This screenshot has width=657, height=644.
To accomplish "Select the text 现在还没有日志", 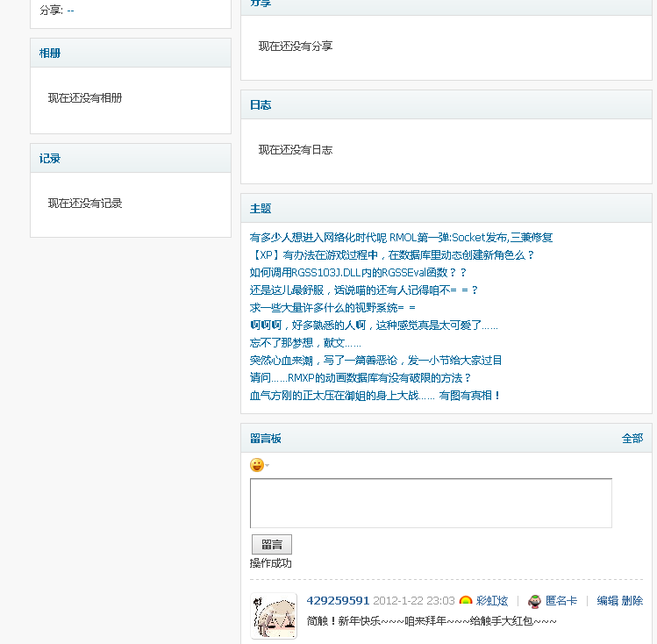I will [x=296, y=149].
